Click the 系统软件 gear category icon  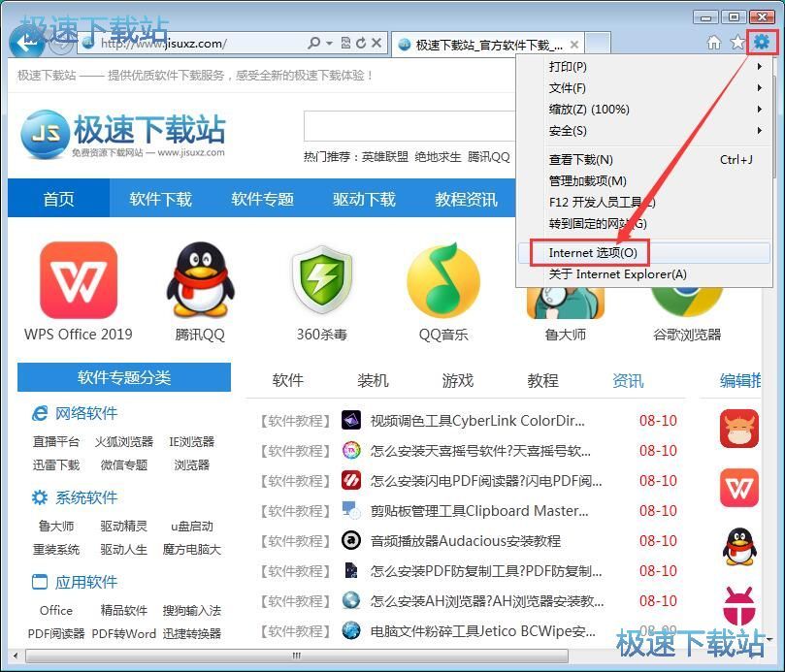pos(40,497)
